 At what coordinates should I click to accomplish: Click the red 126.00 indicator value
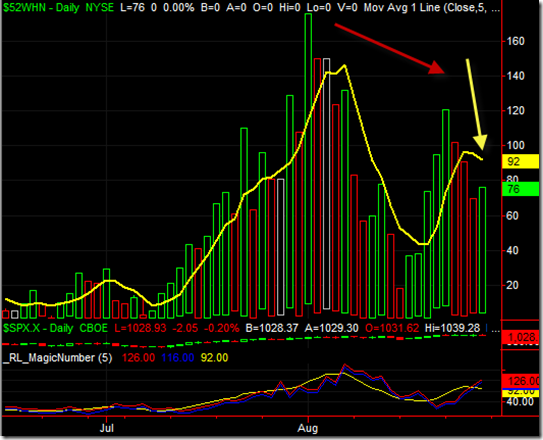[138, 358]
